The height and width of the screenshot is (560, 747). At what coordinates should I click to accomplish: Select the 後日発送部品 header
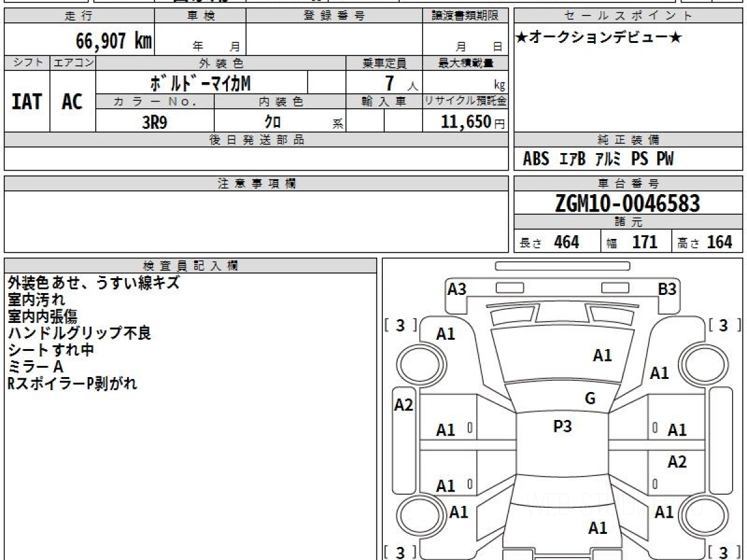pos(256,140)
